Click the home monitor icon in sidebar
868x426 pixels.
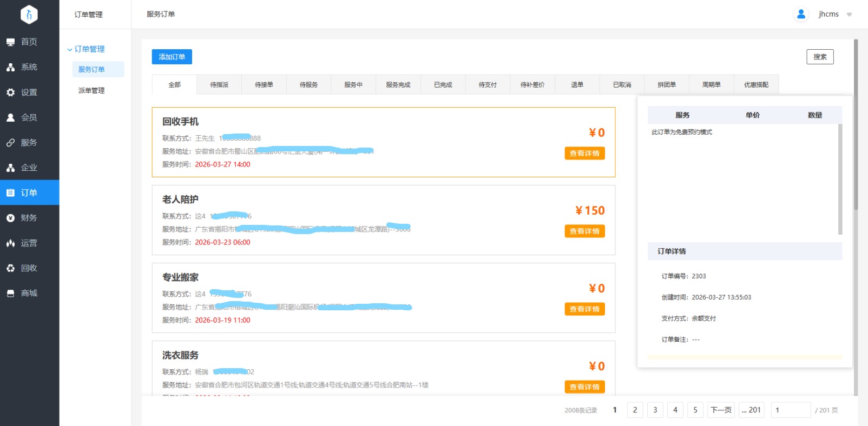click(x=10, y=42)
